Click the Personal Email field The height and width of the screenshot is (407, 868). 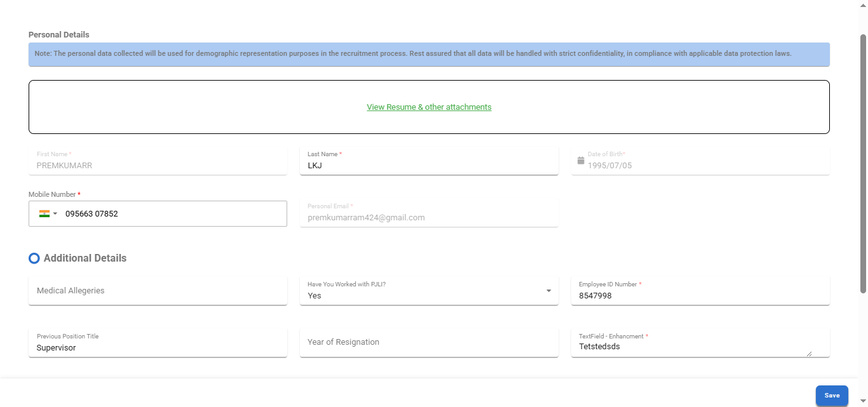(x=428, y=217)
